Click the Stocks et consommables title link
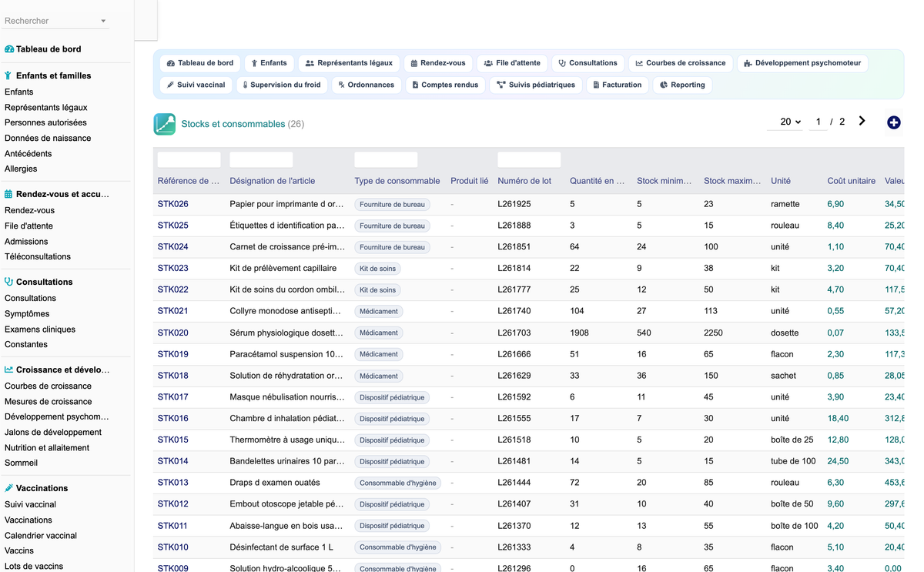Viewport: 924px width, 572px height. (x=233, y=124)
